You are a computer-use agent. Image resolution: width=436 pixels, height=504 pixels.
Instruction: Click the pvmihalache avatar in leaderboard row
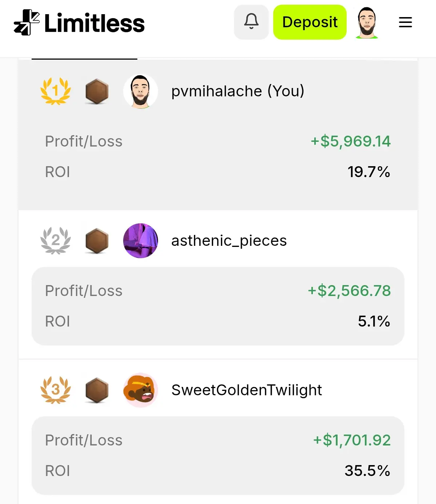(141, 91)
